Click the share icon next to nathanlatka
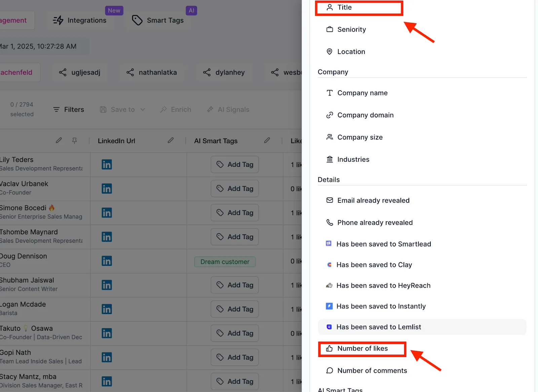 click(x=130, y=72)
